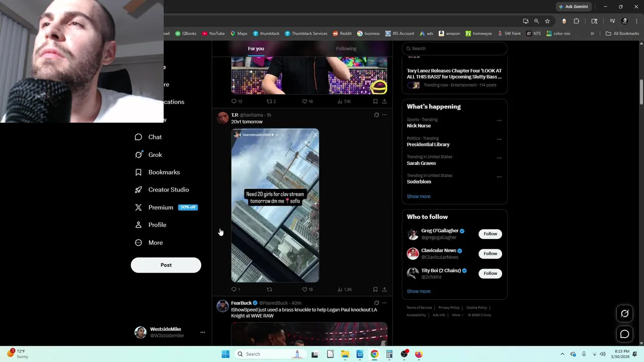
Task: Repost the top post with 2 reposts
Action: (271, 101)
